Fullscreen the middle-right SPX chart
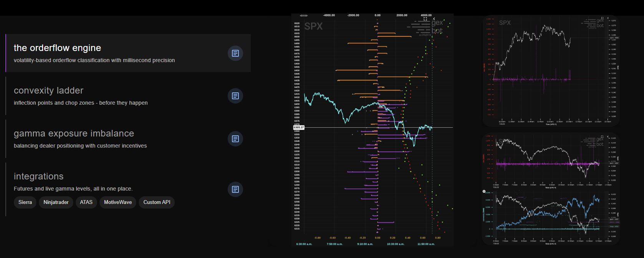The height and width of the screenshot is (258, 644). point(602,136)
